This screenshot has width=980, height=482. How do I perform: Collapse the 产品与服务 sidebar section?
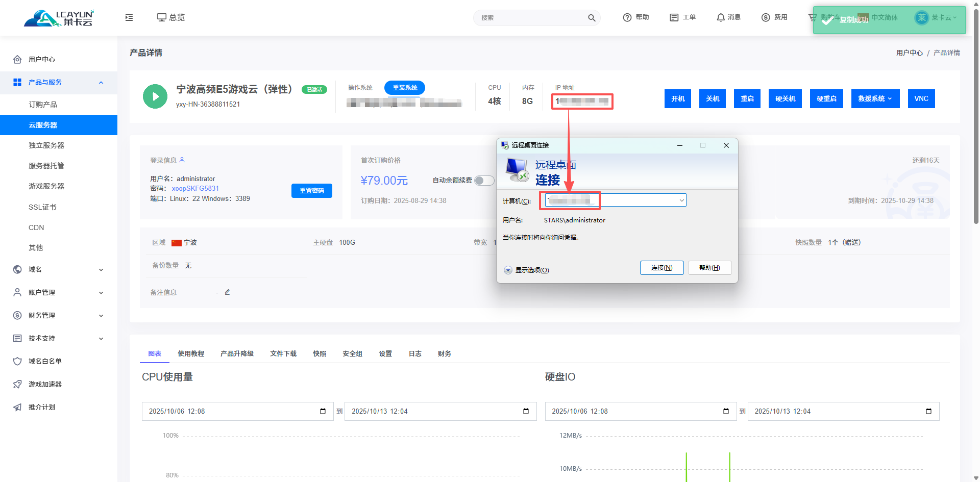tap(101, 83)
